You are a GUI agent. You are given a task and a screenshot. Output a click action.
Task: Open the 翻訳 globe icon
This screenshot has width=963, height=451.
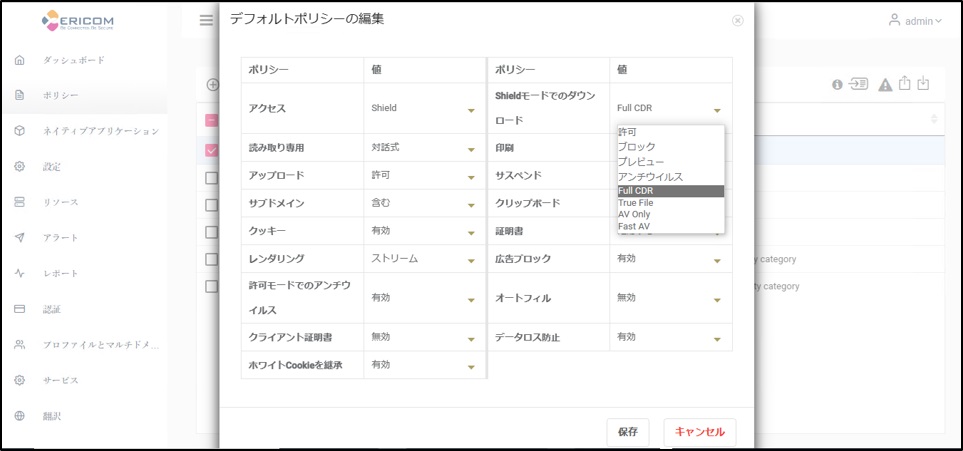20,416
